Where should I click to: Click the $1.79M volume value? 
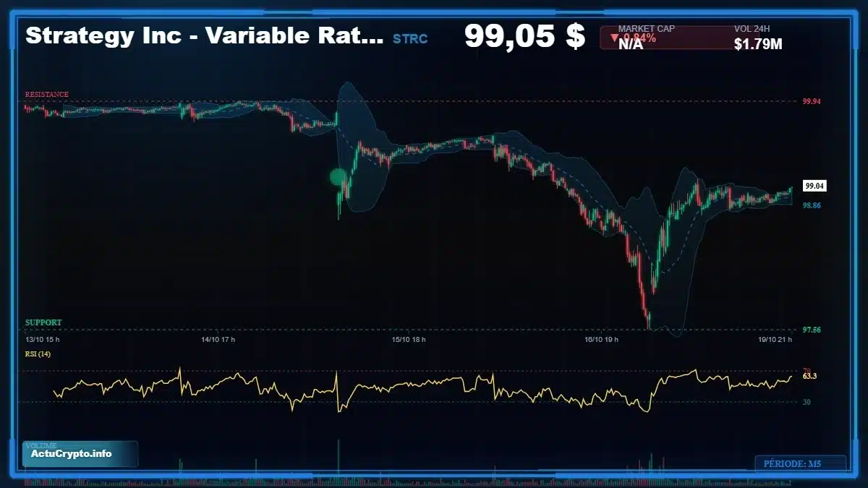758,44
